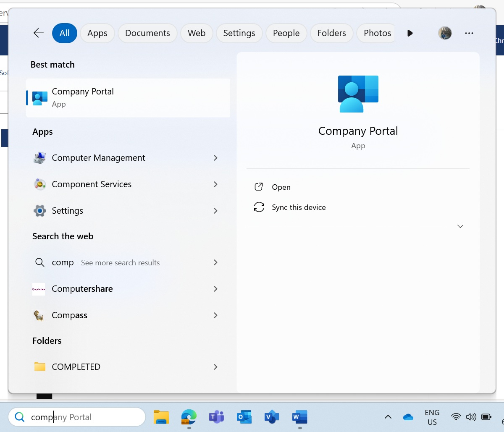Screen dimensions: 504x432
Task: Click the Company Portal icon in Best match
Action: click(40, 98)
